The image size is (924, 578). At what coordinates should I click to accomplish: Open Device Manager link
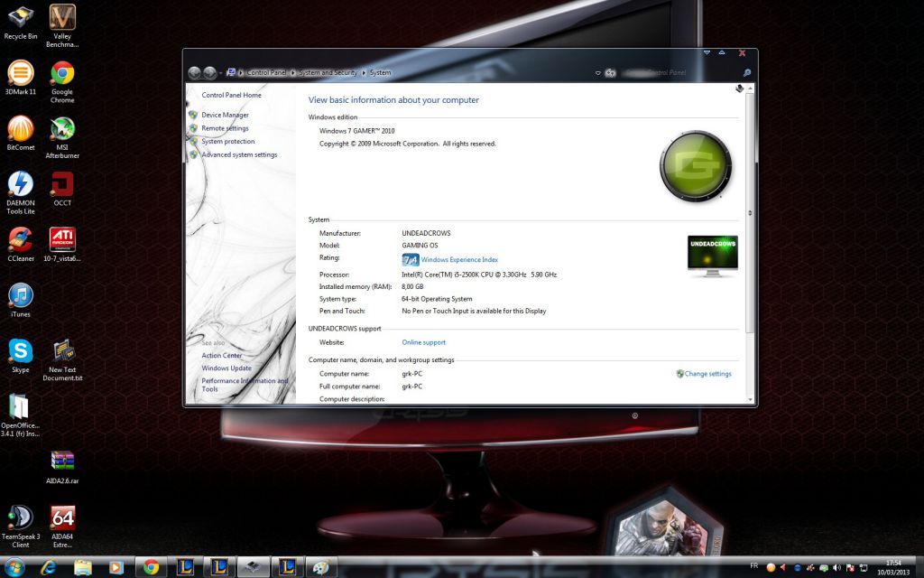(225, 115)
